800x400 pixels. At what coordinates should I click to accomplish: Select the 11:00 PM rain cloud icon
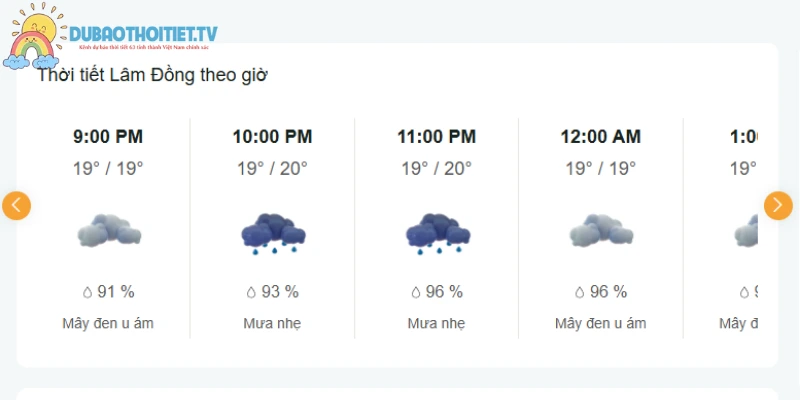[438, 233]
